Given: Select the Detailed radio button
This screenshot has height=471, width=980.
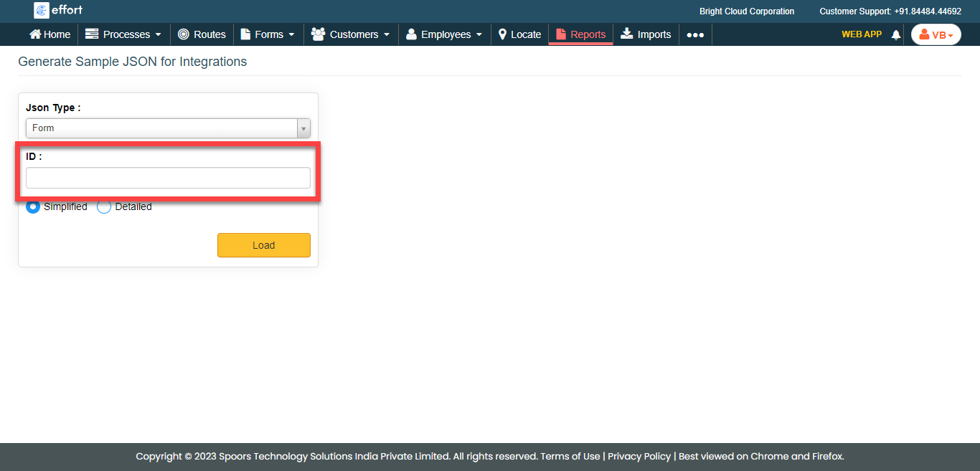Looking at the screenshot, I should click(x=104, y=206).
